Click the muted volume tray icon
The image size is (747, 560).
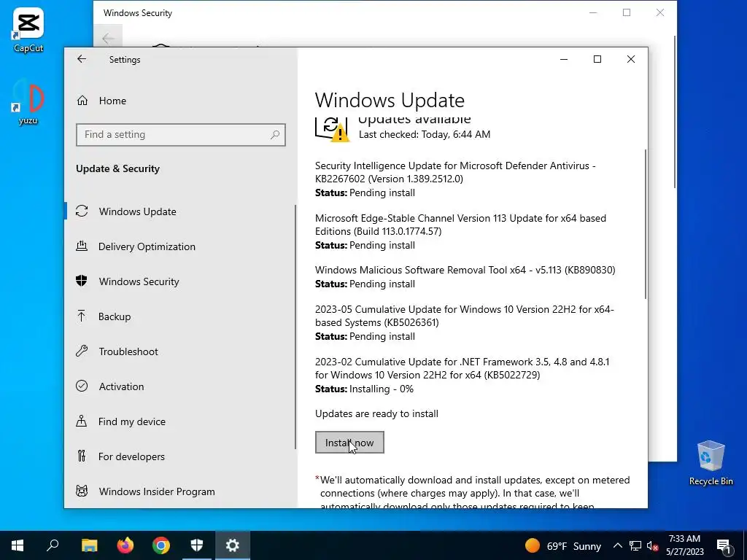(653, 546)
